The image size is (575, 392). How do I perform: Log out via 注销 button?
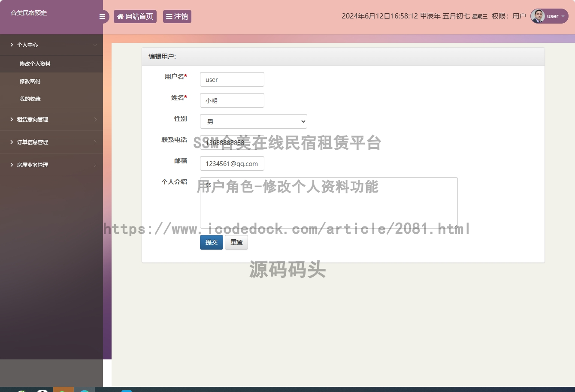point(177,16)
